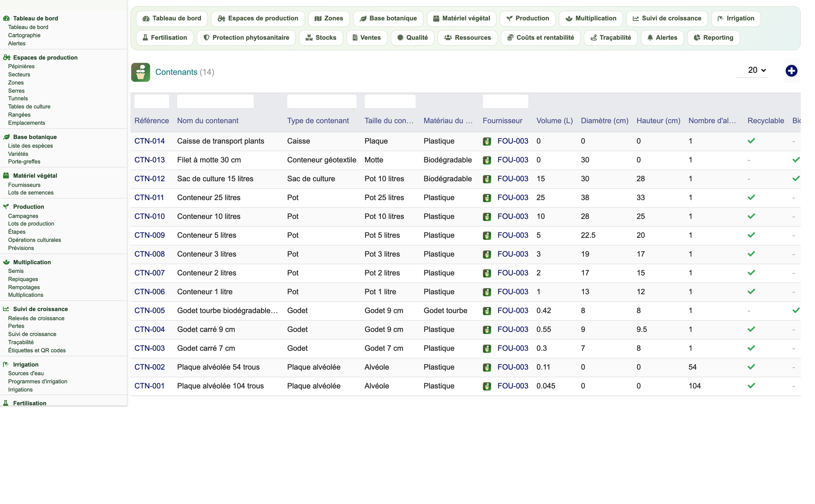Open the Espaces de production top tab

258,18
